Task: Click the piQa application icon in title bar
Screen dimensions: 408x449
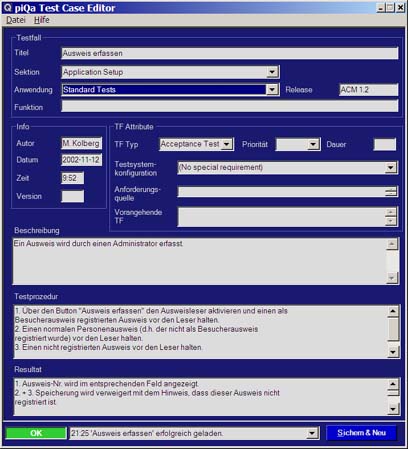Action: tap(7, 8)
